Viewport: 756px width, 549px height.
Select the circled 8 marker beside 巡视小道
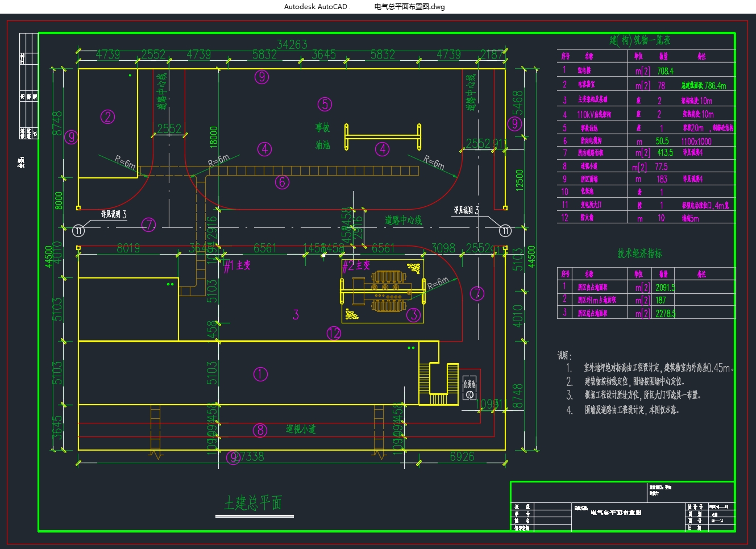click(x=260, y=430)
